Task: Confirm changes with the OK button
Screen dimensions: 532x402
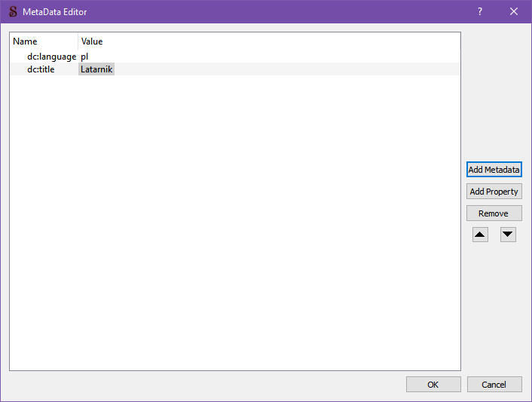Action: pos(433,385)
